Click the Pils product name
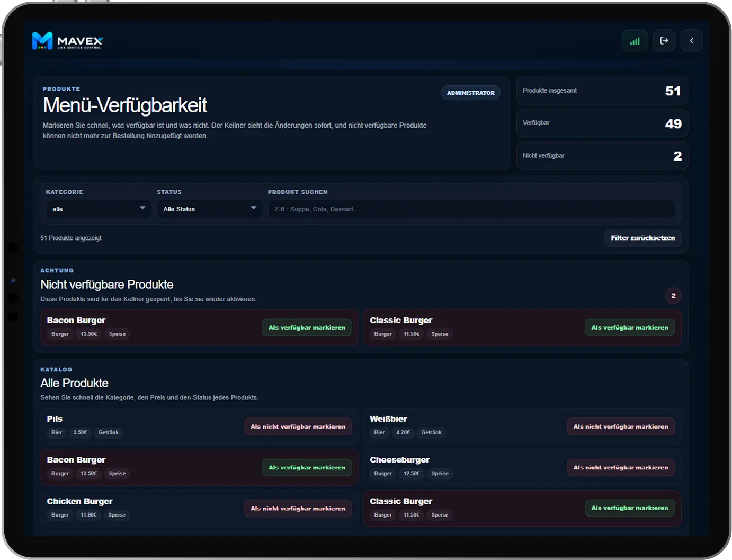 (x=55, y=419)
